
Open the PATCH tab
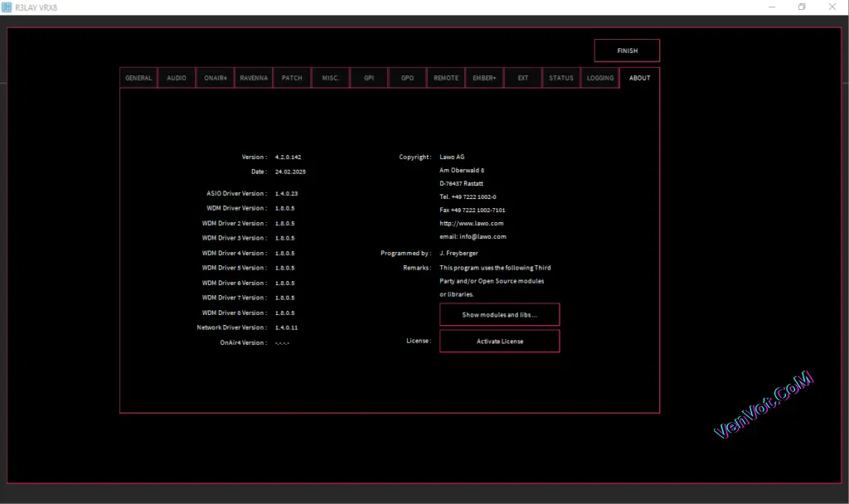(x=292, y=78)
